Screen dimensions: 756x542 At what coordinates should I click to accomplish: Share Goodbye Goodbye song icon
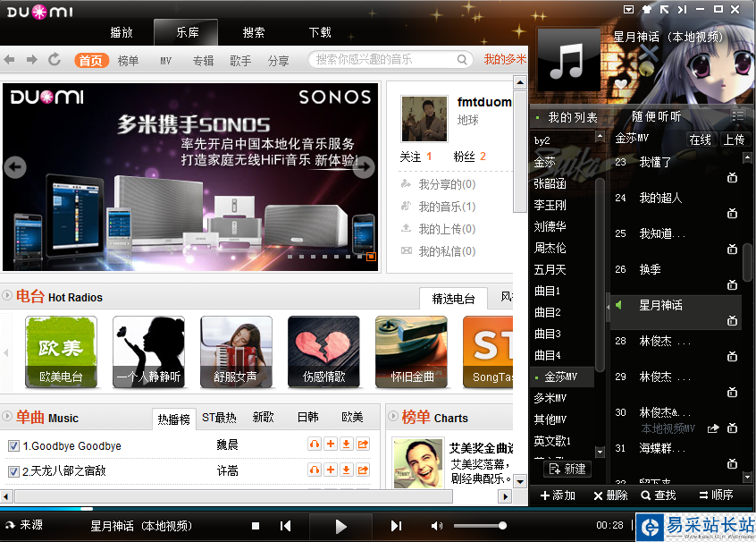(x=363, y=444)
